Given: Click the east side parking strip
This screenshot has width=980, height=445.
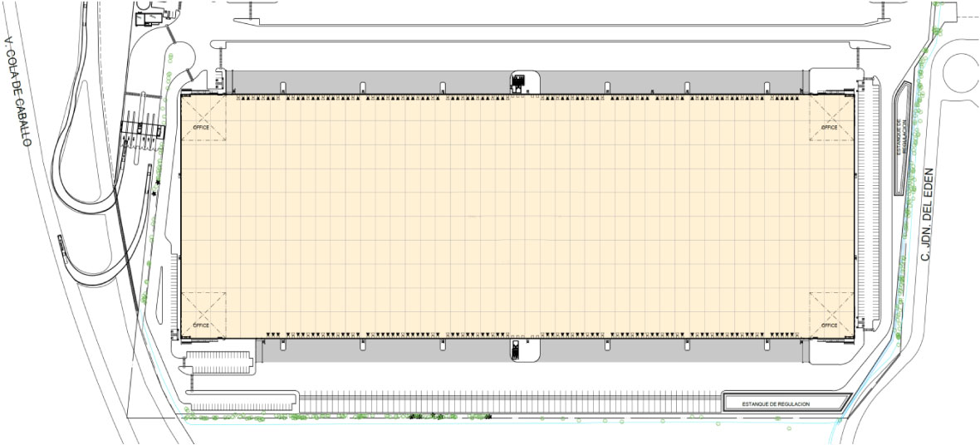Looking at the screenshot, I should 869,208.
